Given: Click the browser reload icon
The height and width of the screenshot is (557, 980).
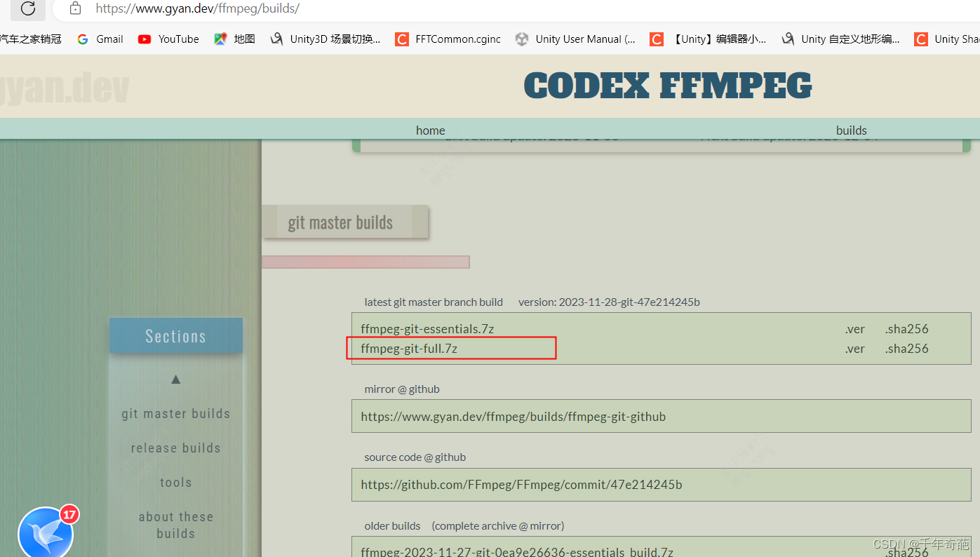Looking at the screenshot, I should (x=28, y=8).
